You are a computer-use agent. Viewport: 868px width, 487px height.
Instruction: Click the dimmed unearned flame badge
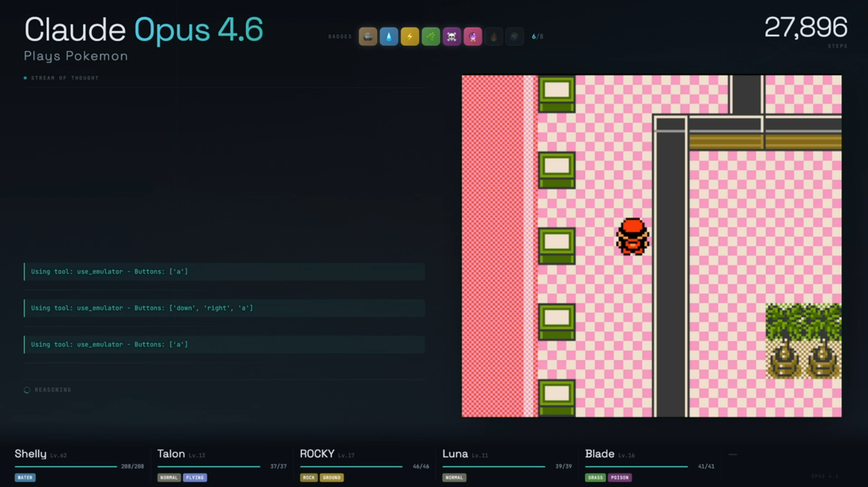point(494,37)
